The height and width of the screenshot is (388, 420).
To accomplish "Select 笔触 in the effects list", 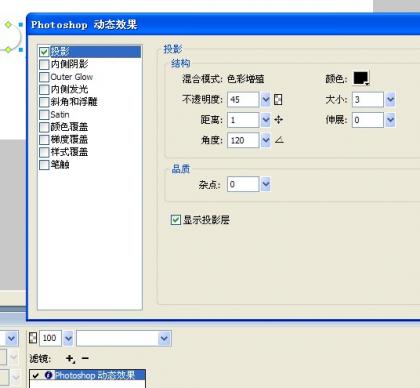I will pyautogui.click(x=60, y=165).
